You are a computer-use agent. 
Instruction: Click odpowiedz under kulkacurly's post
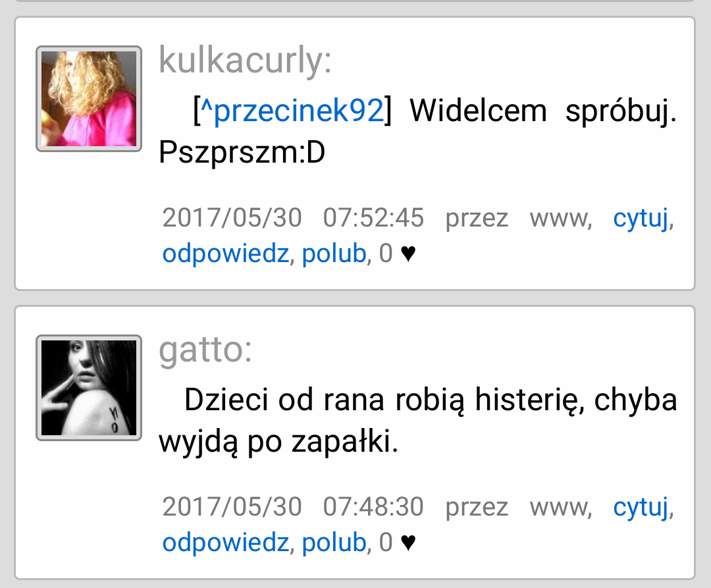click(x=226, y=253)
